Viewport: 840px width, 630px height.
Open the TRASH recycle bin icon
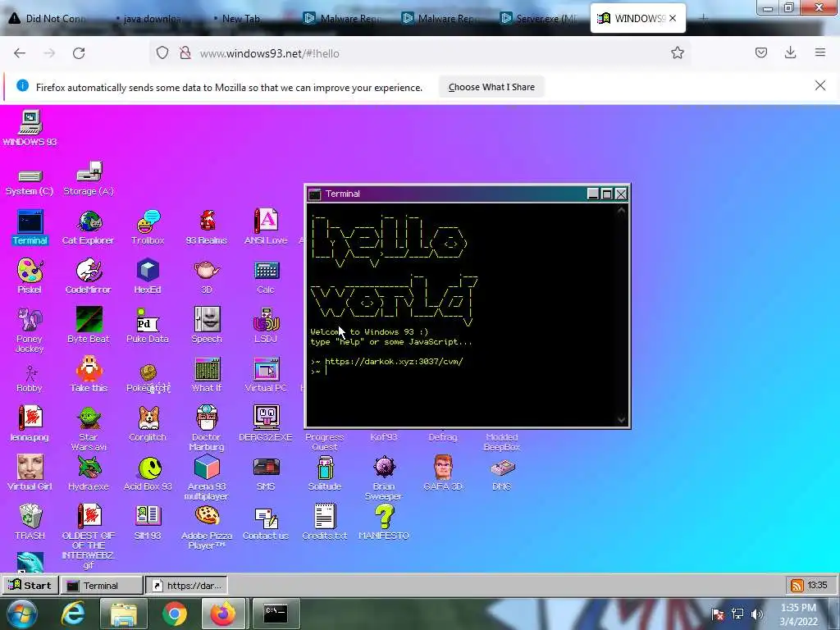[30, 522]
